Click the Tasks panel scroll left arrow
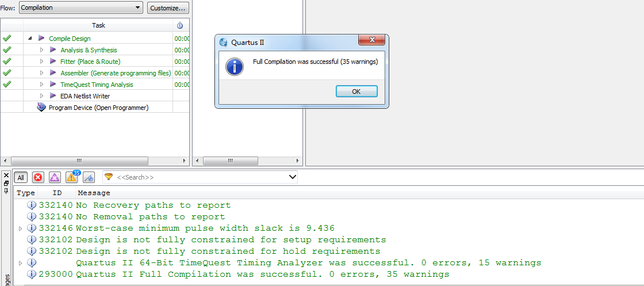The height and width of the screenshot is (286, 644). 5,161
